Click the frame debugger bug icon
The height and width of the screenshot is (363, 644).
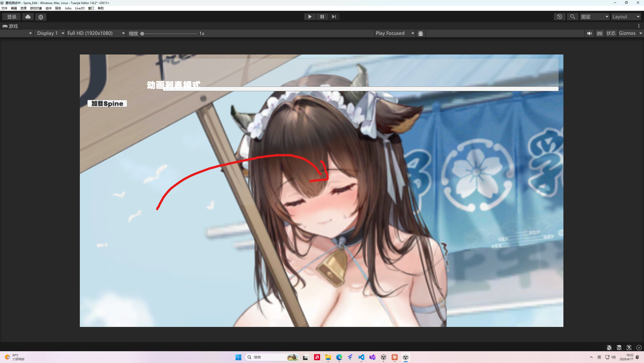click(x=421, y=33)
